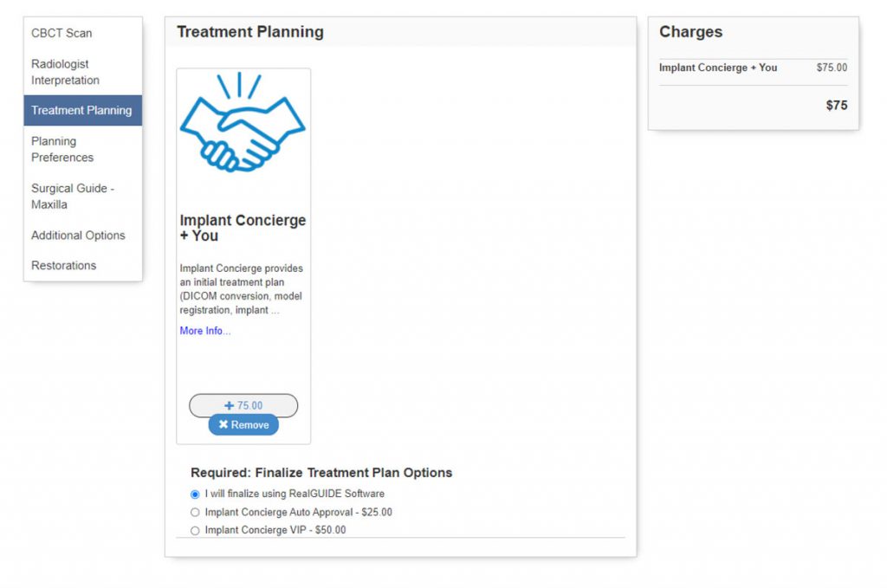
Task: Click the Treatment Planning panel heading
Action: (x=250, y=32)
